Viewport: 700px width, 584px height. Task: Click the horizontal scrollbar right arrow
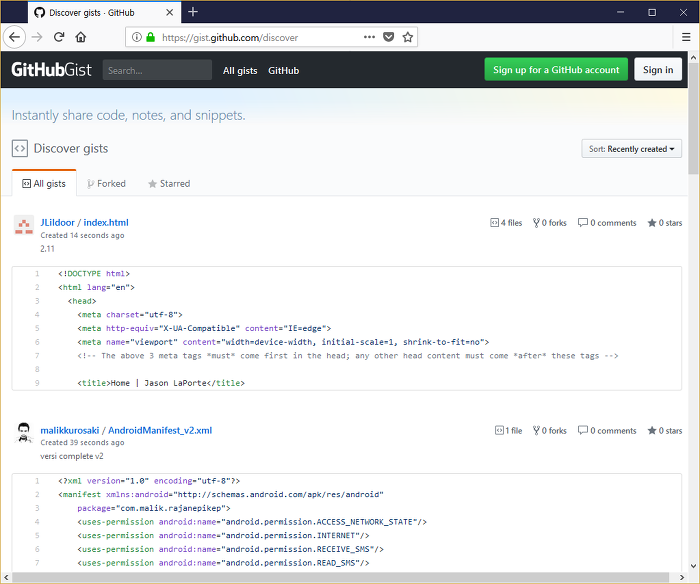click(x=682, y=578)
